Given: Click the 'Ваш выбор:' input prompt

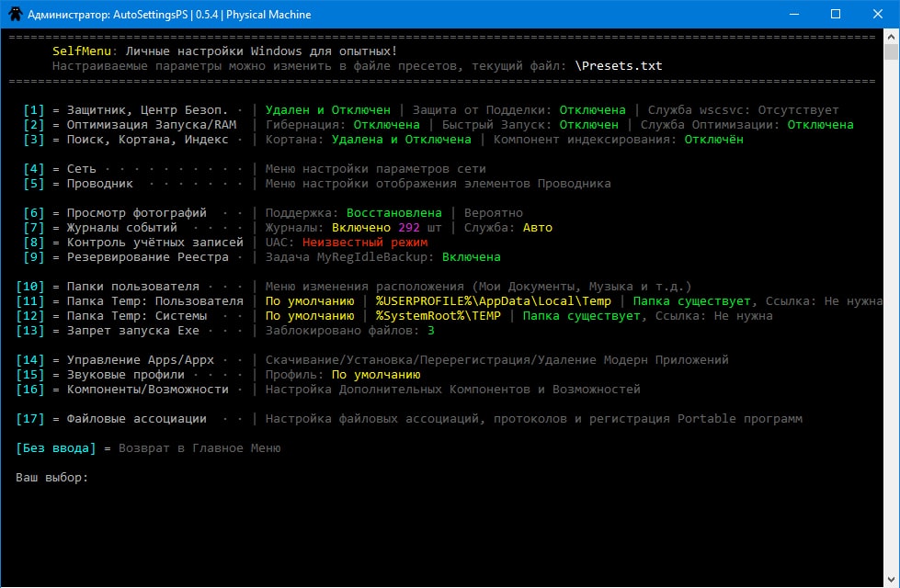Looking at the screenshot, I should [x=52, y=478].
